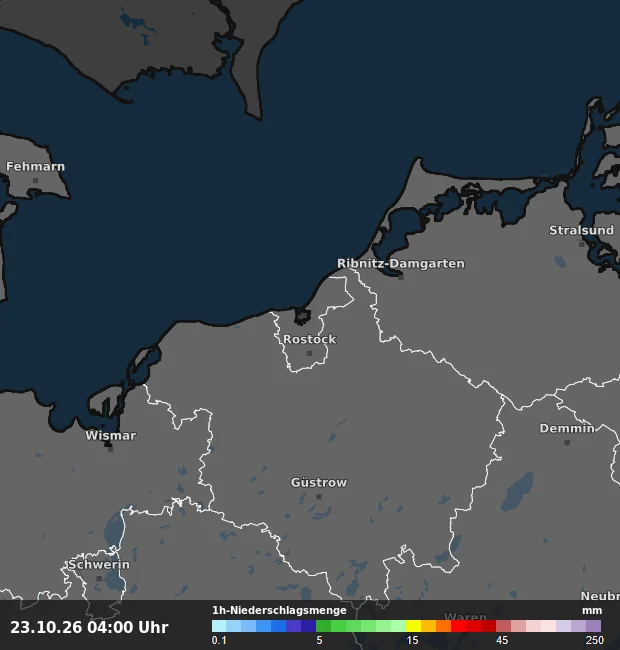Click the Güstrow city label
The image size is (620, 650).
319,483
